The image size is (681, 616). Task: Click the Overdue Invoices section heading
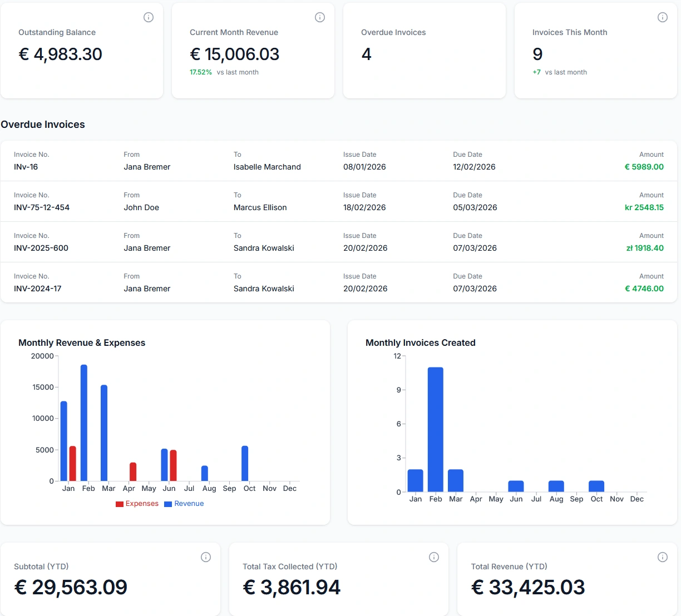[43, 124]
